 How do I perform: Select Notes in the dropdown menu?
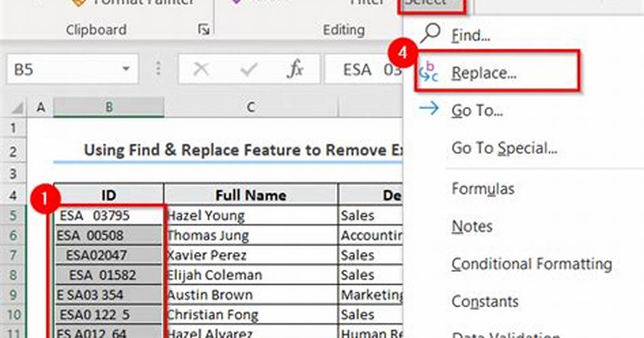[x=472, y=226]
